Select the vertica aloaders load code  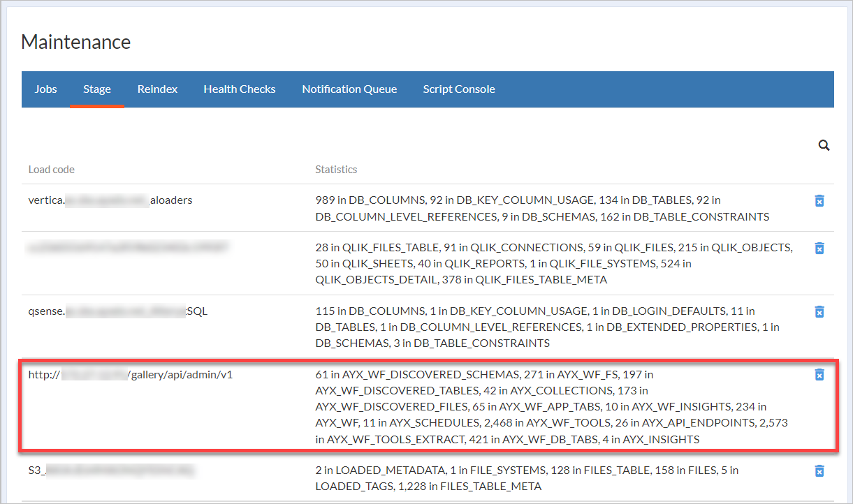tap(110, 200)
